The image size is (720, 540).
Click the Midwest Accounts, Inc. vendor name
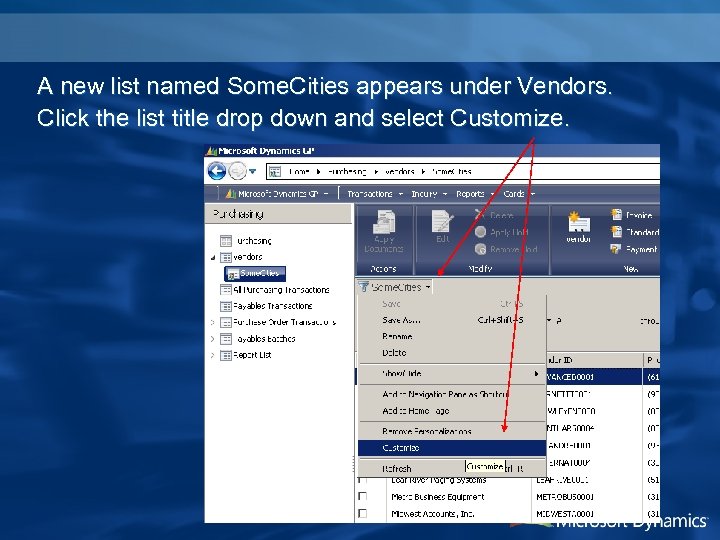tap(433, 514)
